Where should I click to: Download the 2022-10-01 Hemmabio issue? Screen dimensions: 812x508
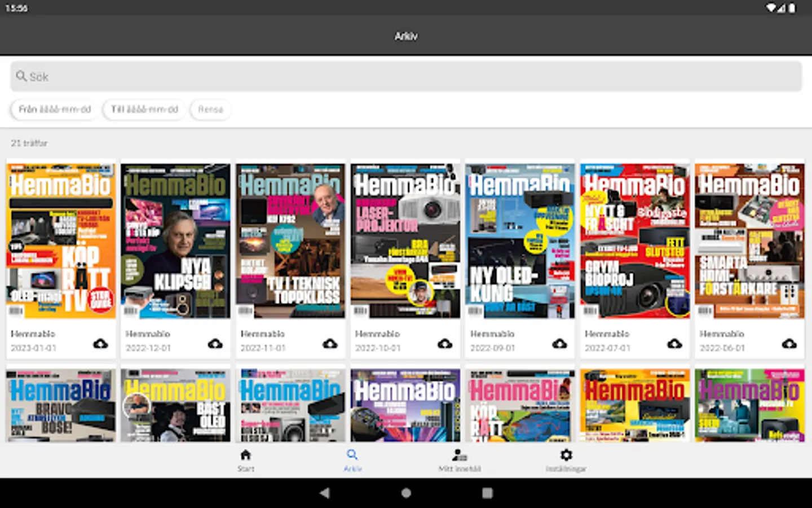tap(445, 344)
